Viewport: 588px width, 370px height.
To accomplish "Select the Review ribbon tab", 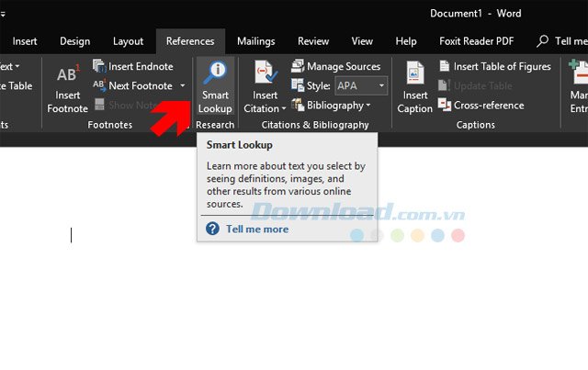I will click(313, 41).
